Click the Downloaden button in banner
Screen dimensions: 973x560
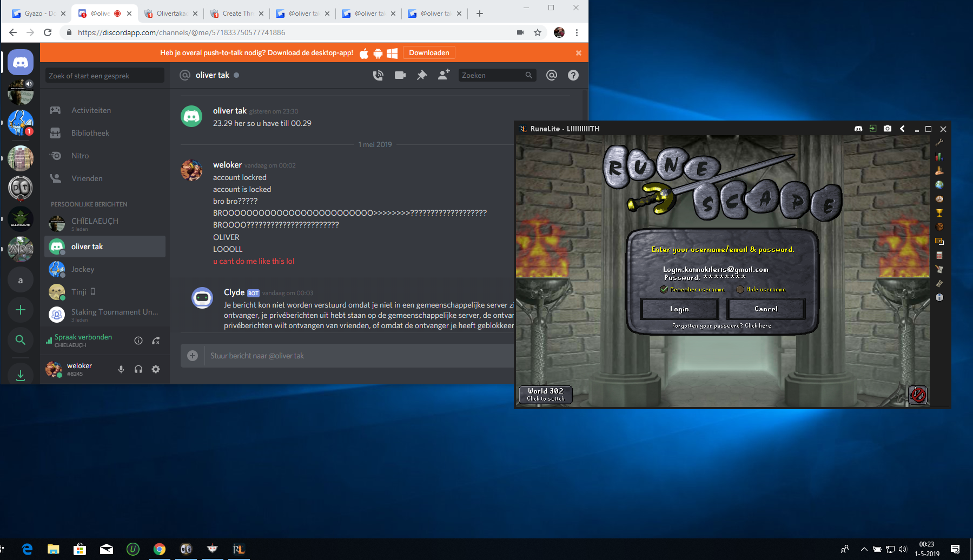(x=429, y=52)
